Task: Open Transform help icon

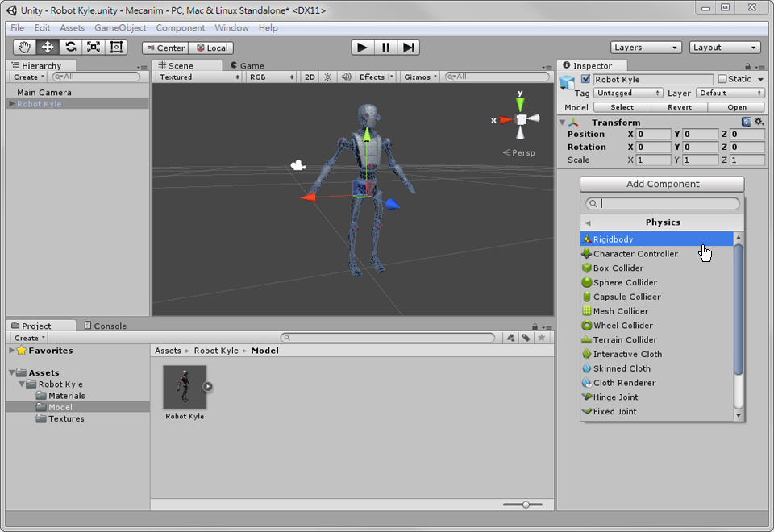Action: point(747,122)
